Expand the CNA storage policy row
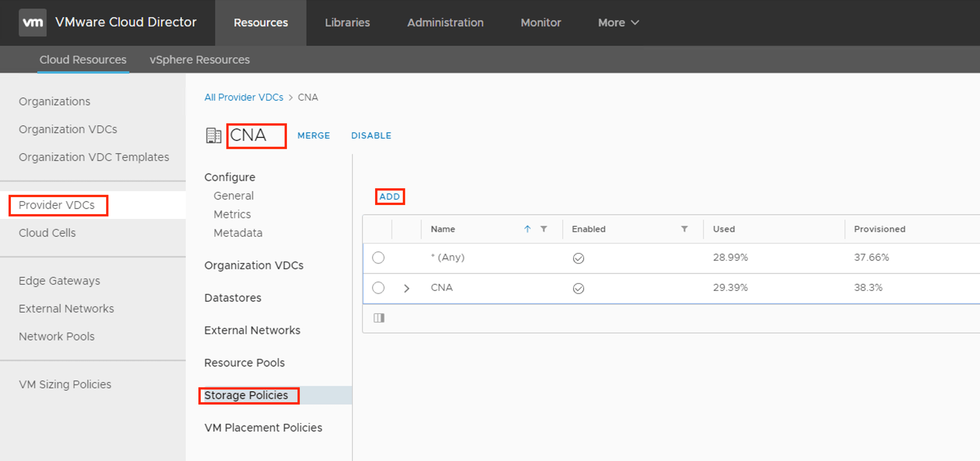The image size is (980, 461). [406, 288]
